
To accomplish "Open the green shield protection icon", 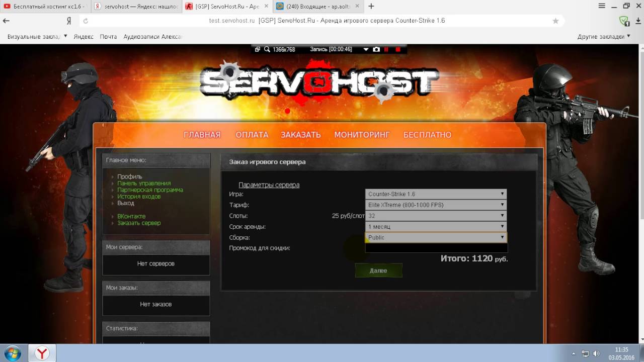I will [624, 21].
